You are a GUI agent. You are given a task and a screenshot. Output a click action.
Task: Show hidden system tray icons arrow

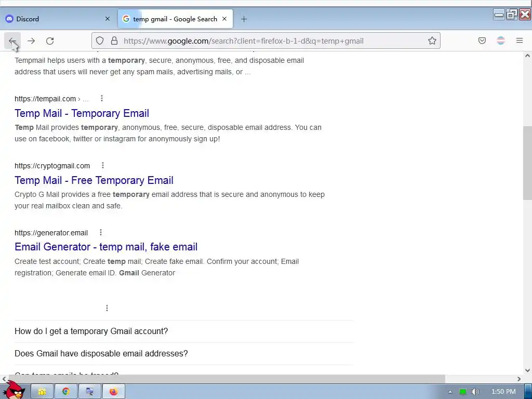[x=450, y=392]
